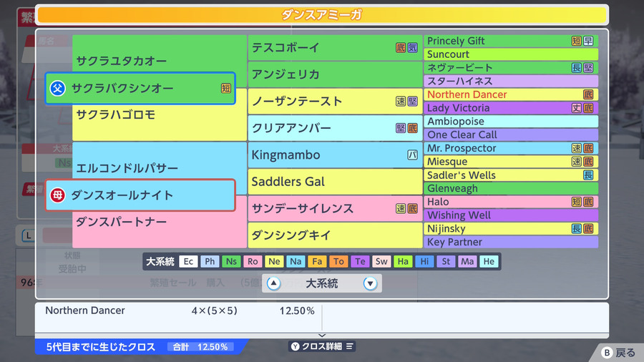
Task: Click the Y button icon for cross details
Action: (296, 346)
